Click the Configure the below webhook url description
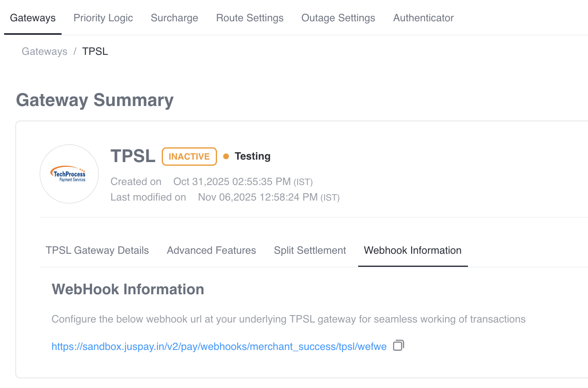588x388 pixels. (x=289, y=319)
